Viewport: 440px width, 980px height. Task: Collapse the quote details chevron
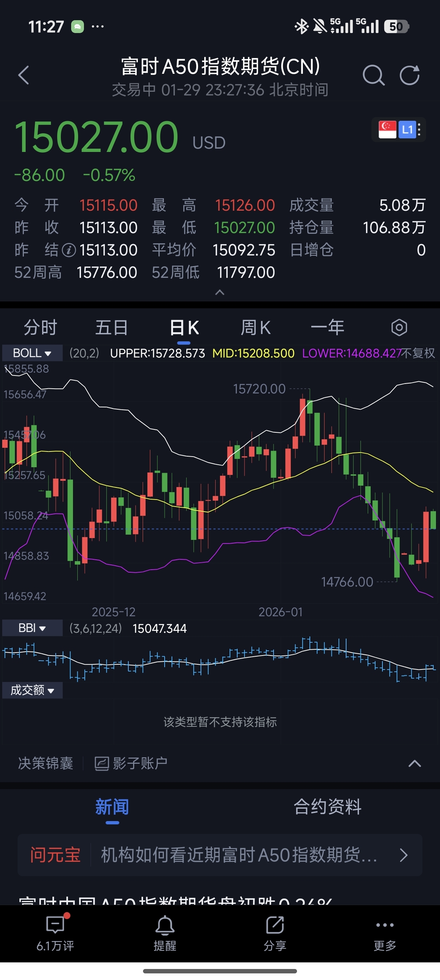pos(220,292)
